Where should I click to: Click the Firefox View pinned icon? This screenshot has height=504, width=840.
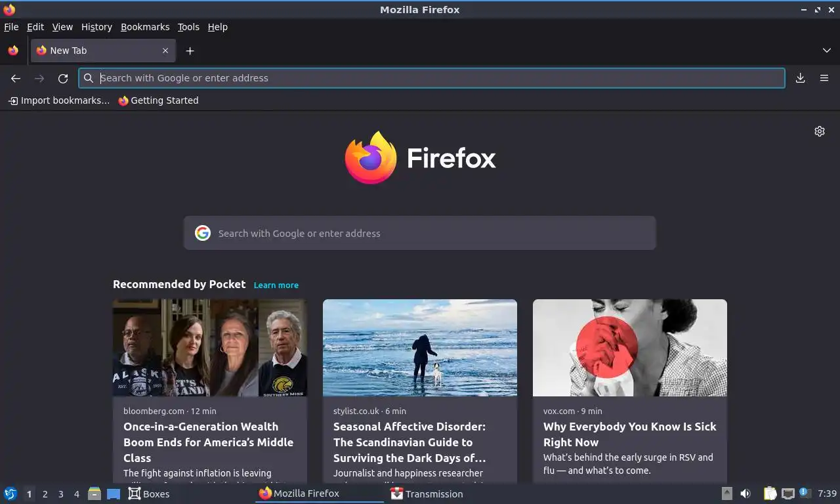(x=13, y=51)
